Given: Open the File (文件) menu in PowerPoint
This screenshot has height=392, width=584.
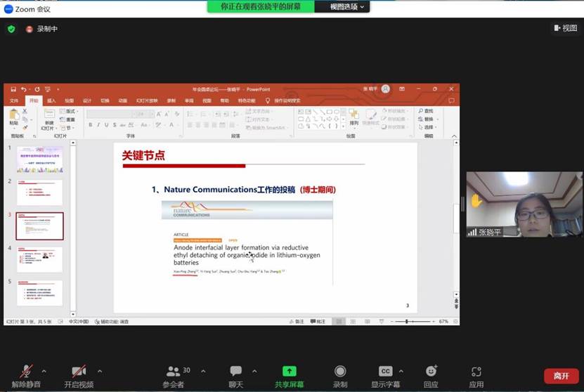Looking at the screenshot, I should (14, 100).
